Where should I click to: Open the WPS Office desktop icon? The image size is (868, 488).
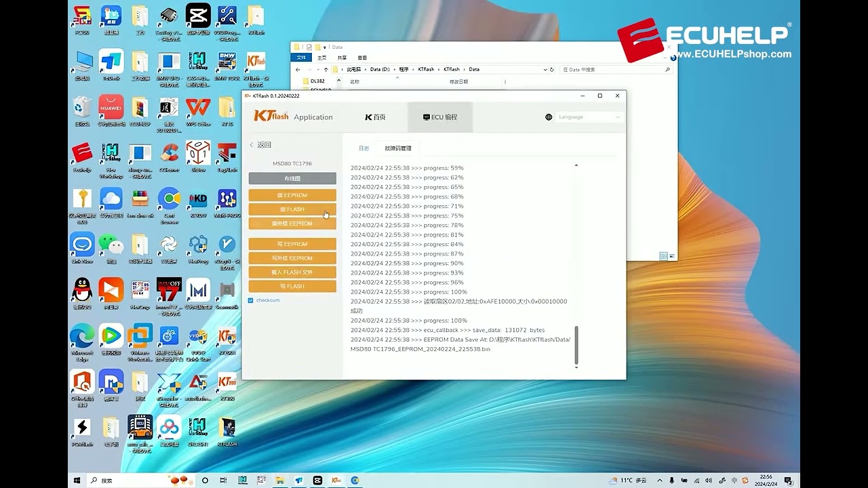point(198,111)
